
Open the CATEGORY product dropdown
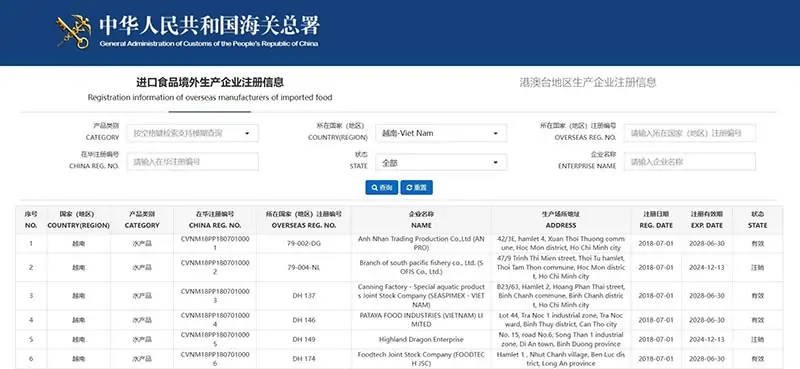(193, 133)
